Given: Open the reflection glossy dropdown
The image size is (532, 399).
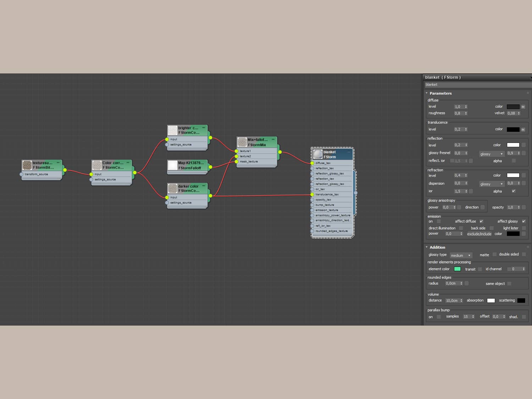Looking at the screenshot, I should click(x=492, y=154).
